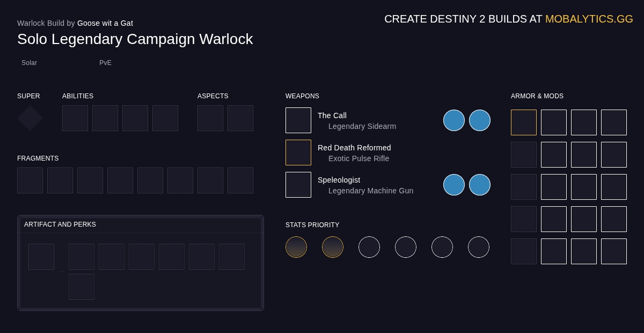The height and width of the screenshot is (333, 644).
Task: Open the Red Death Reformed weapon icon
Action: (298, 153)
